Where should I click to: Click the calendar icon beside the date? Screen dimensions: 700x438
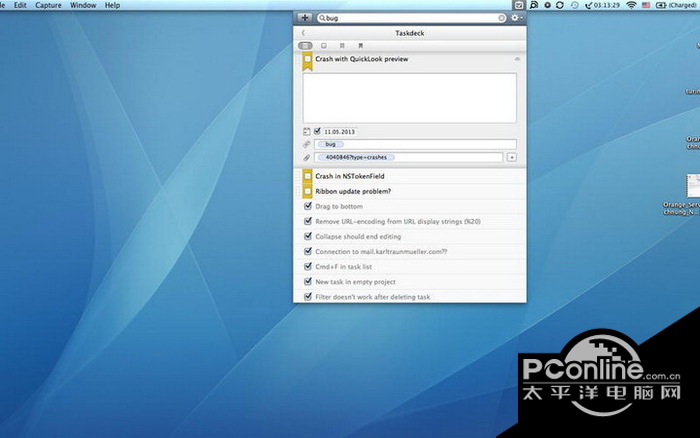[306, 130]
